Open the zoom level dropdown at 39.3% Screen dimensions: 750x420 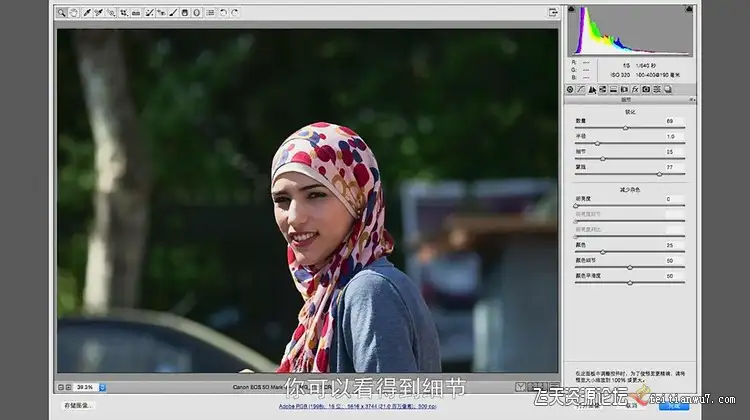102,387
